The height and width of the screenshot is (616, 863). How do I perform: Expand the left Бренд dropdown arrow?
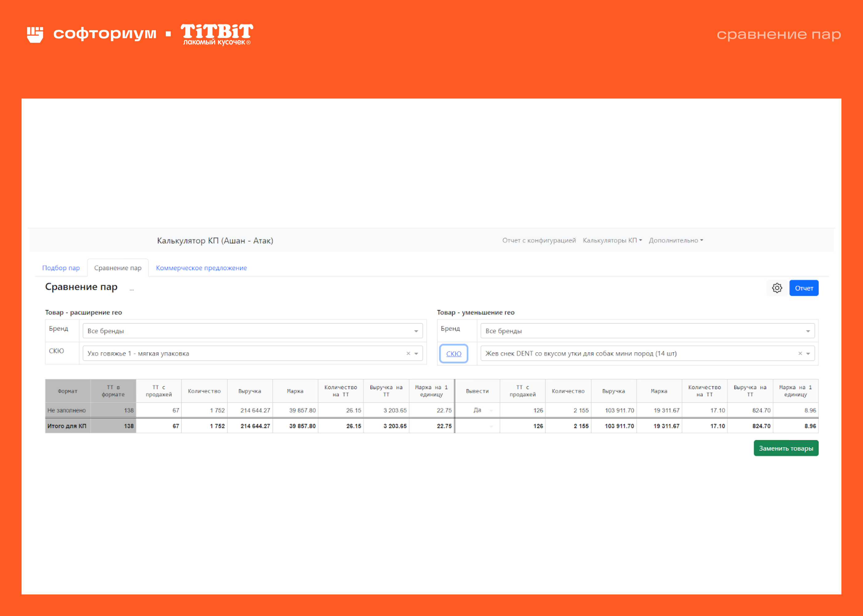[416, 331]
